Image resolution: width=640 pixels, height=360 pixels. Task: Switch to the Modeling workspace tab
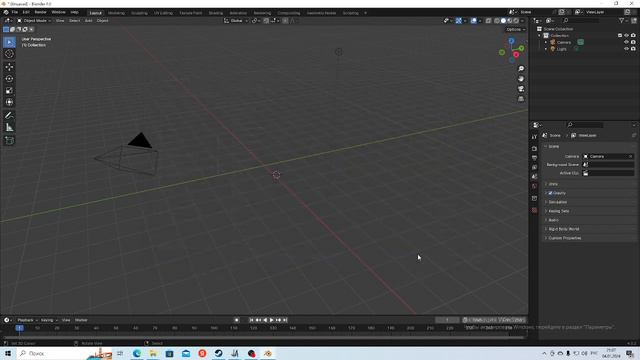tap(116, 13)
